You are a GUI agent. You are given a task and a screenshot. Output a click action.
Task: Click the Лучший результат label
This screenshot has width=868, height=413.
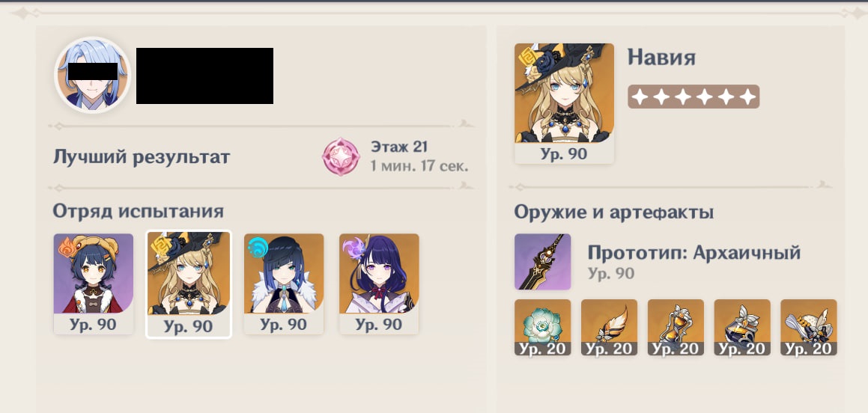(141, 157)
